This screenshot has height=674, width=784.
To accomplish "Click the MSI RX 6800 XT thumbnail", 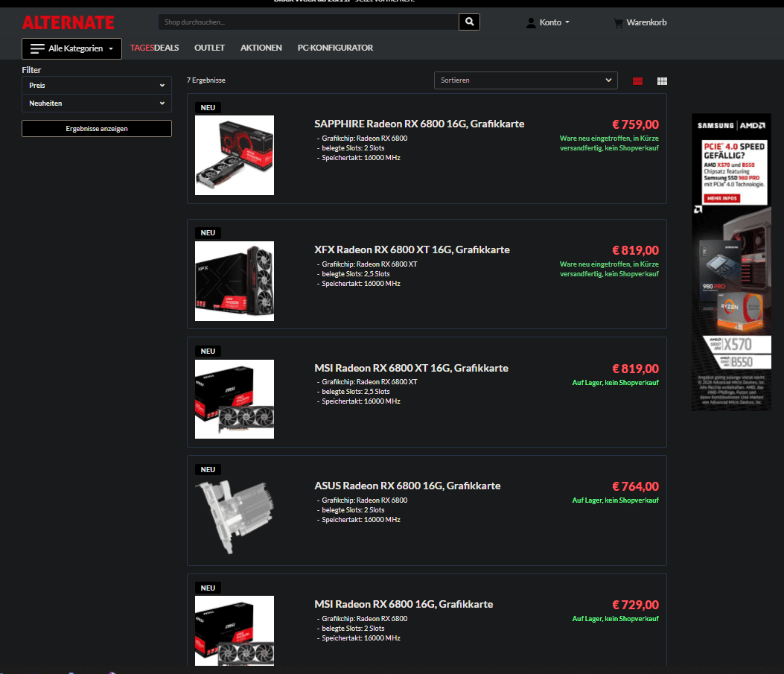I will (235, 399).
